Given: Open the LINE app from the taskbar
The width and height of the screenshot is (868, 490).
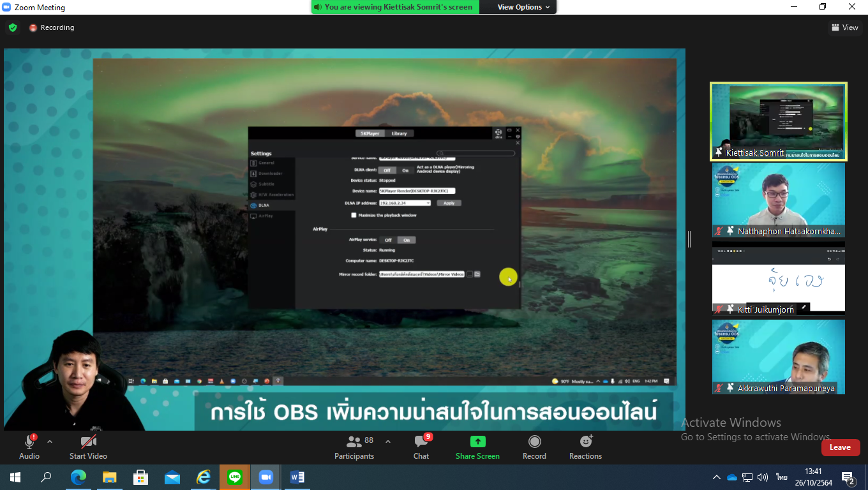Looking at the screenshot, I should tap(235, 477).
